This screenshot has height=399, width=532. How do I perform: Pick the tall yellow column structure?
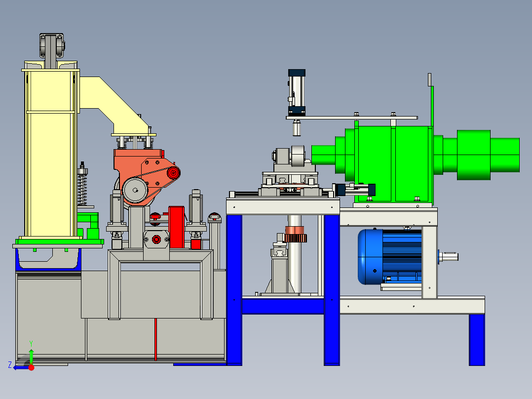51,153
